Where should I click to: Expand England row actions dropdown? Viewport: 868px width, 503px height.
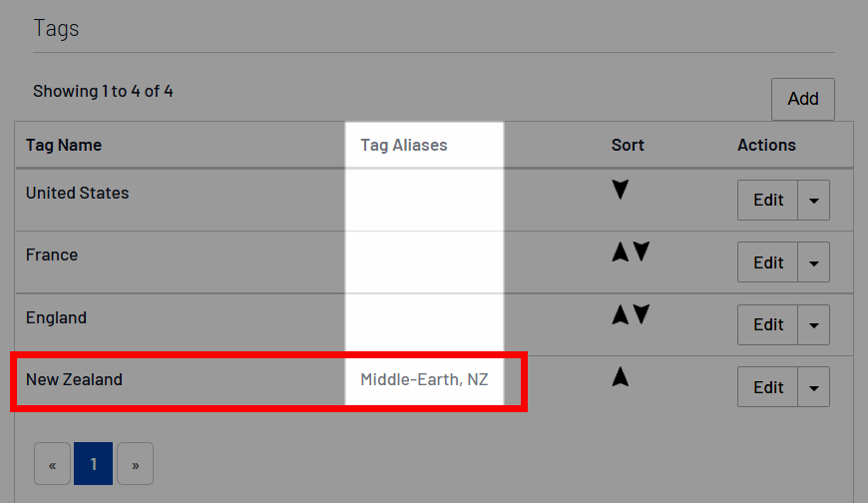pos(814,325)
